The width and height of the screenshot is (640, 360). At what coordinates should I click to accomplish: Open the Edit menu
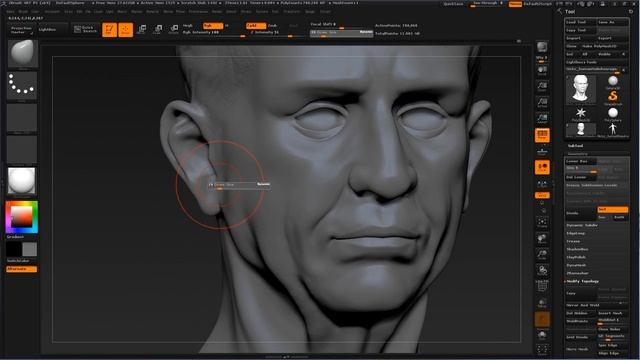[79, 12]
